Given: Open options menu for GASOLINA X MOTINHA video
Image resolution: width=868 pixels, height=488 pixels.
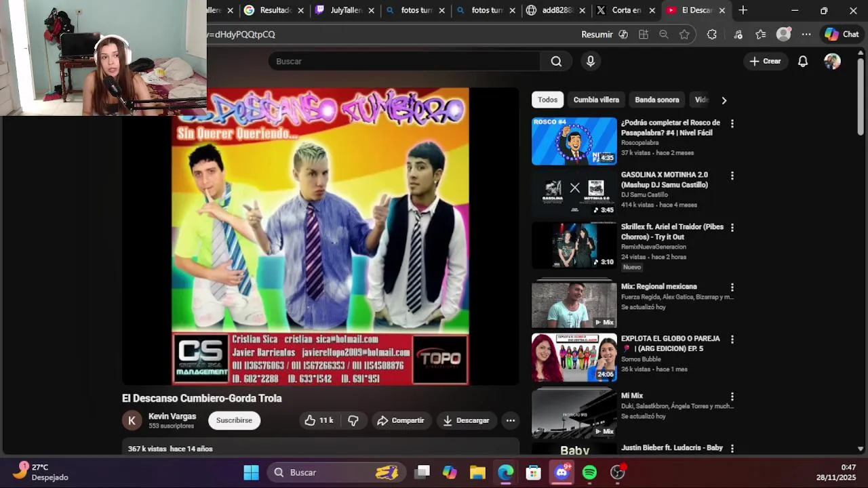Looking at the screenshot, I should pos(732,176).
